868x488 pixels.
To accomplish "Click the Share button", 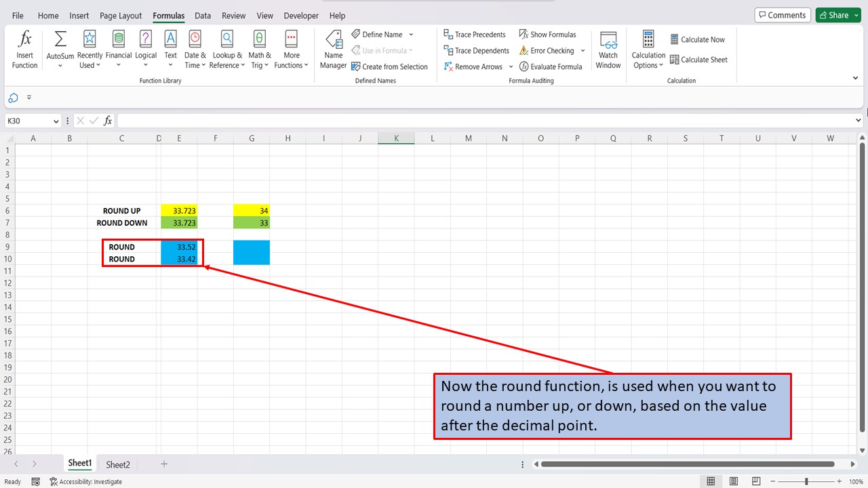I will (x=837, y=14).
